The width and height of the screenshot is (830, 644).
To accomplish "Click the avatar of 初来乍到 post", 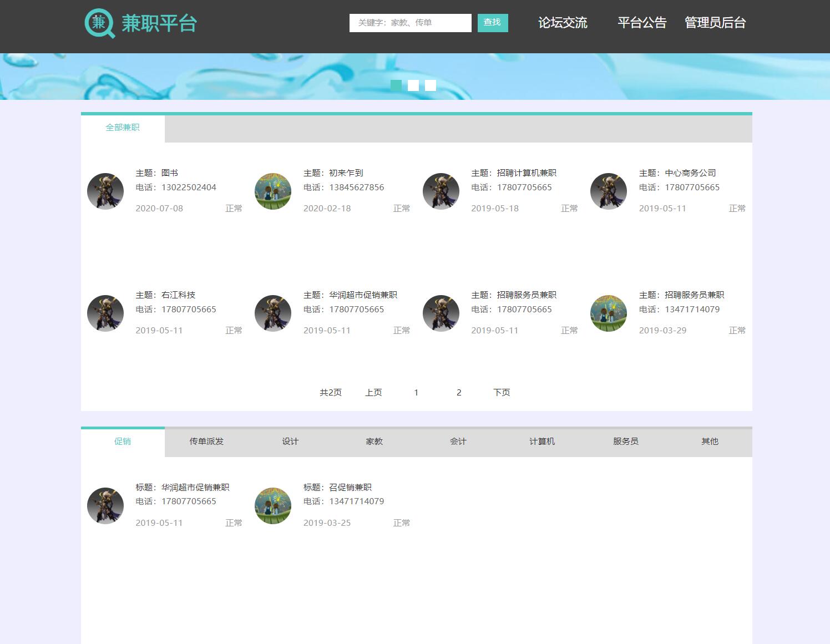I will click(x=272, y=191).
